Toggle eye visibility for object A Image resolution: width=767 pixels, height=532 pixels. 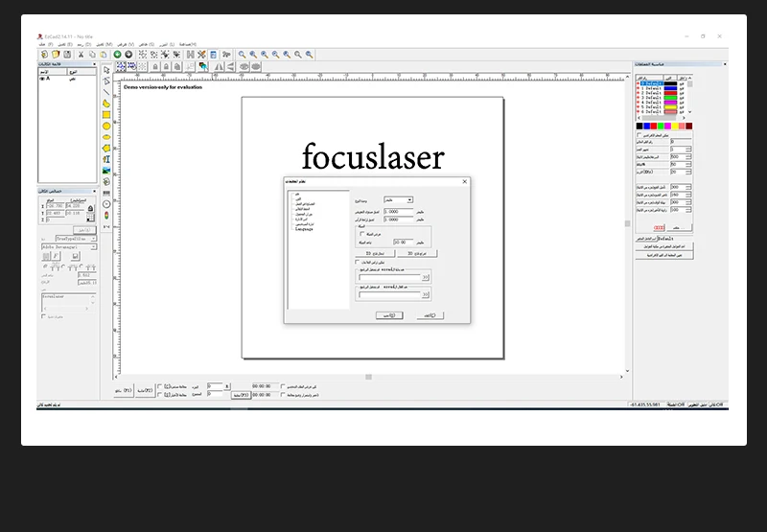pos(42,79)
